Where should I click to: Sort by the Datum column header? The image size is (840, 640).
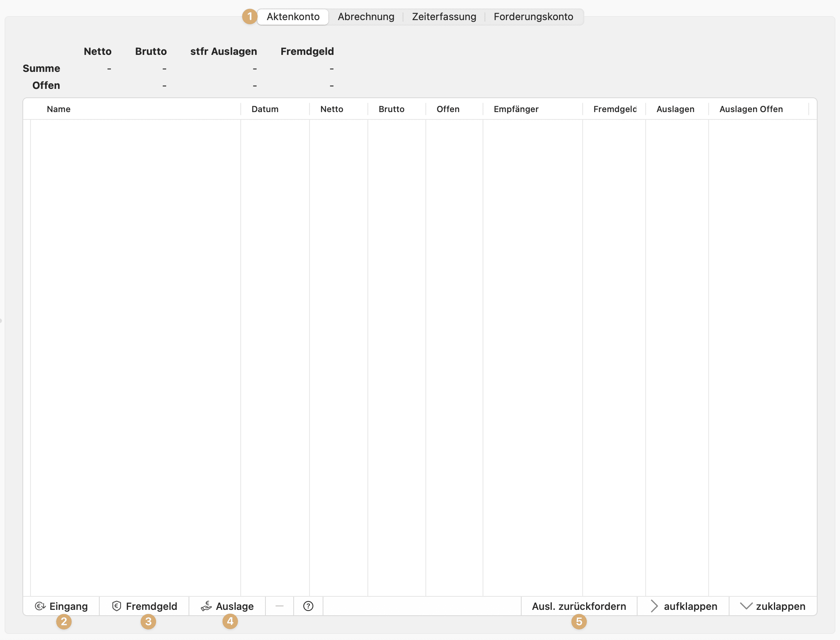[x=265, y=109]
